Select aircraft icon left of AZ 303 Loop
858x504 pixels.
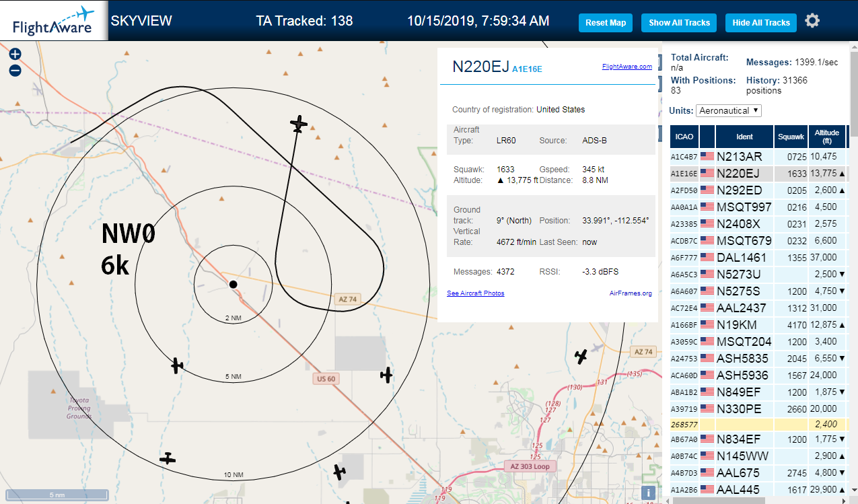point(340,472)
